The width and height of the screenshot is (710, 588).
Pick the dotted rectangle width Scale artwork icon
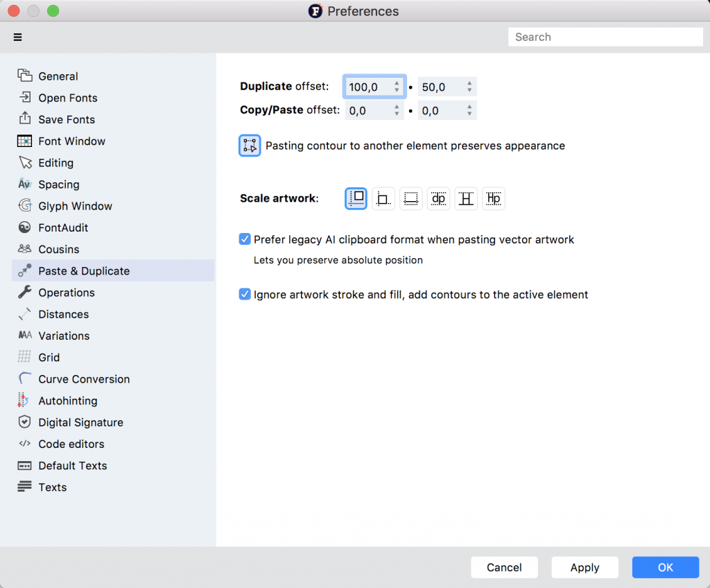(411, 198)
